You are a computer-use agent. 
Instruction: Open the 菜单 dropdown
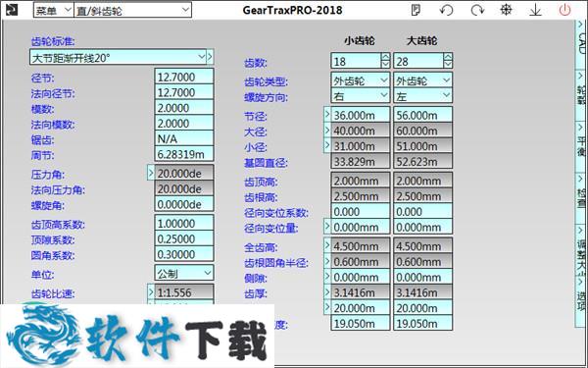click(54, 11)
